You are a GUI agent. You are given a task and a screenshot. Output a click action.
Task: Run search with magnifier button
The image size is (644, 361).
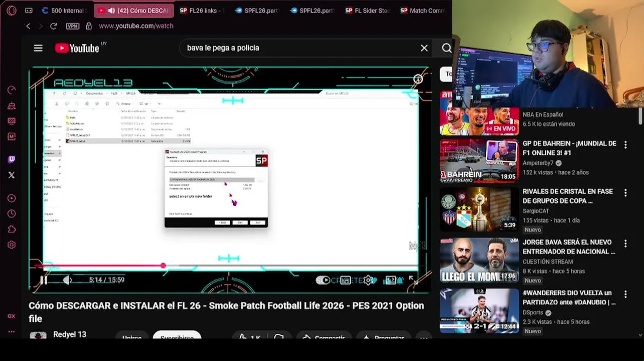(446, 48)
